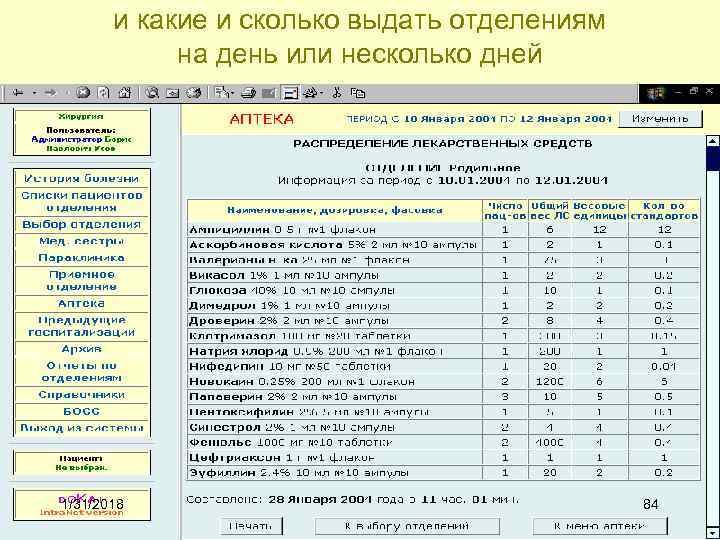Open History globe toolbar icon
Screen dimensions: 720x540
click(193, 93)
